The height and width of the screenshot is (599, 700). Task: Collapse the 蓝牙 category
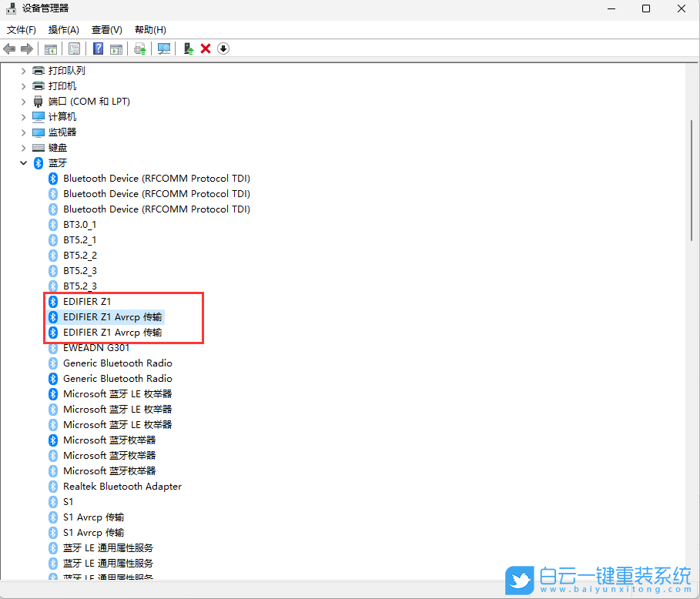pos(23,162)
